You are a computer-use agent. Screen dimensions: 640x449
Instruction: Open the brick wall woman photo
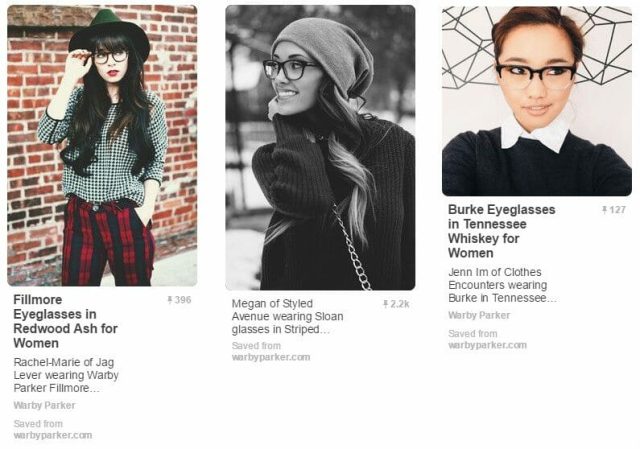(102, 145)
